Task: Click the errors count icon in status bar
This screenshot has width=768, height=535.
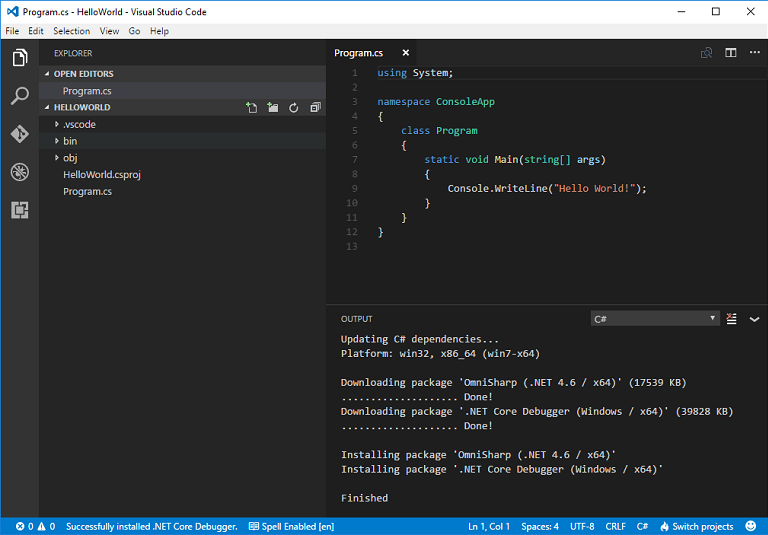Action: pyautogui.click(x=20, y=527)
